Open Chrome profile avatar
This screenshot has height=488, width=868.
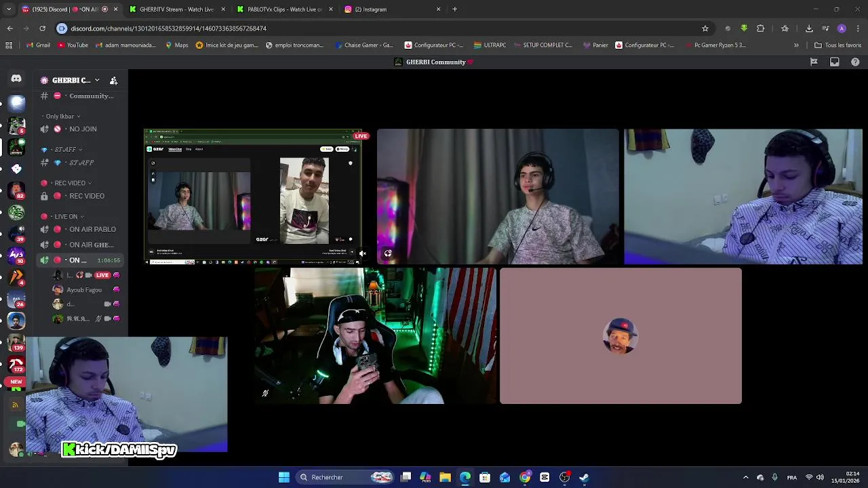[842, 28]
